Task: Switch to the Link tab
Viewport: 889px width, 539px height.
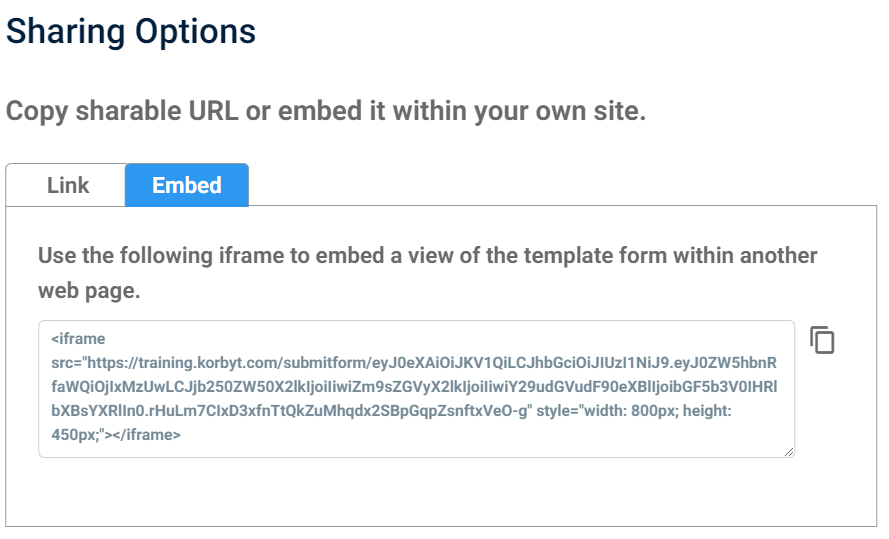Action: 67,186
